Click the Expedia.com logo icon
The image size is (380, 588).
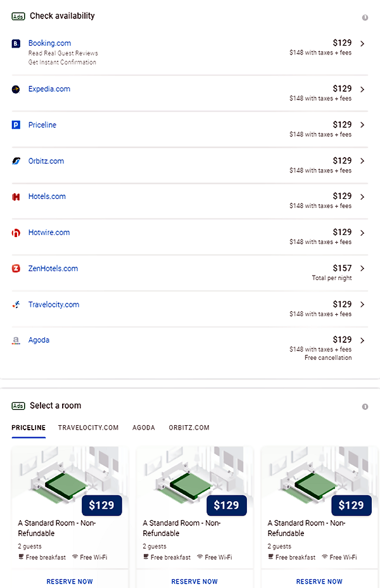(x=16, y=89)
